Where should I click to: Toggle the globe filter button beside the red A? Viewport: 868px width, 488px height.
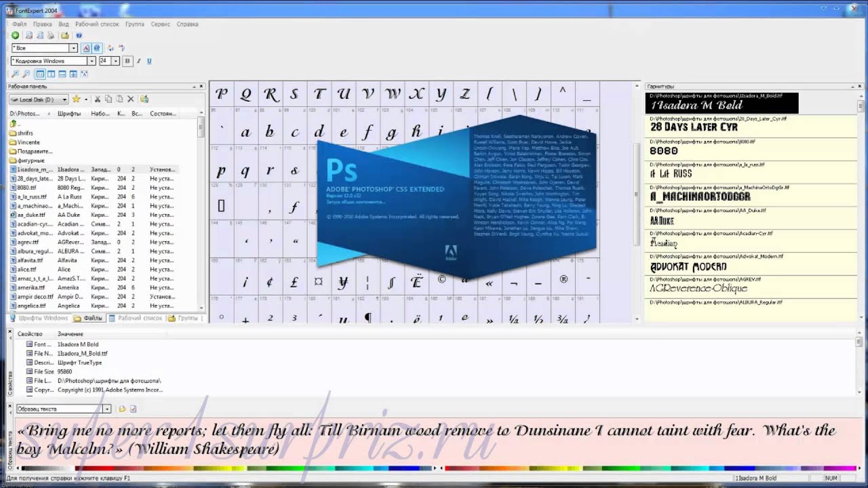96,48
